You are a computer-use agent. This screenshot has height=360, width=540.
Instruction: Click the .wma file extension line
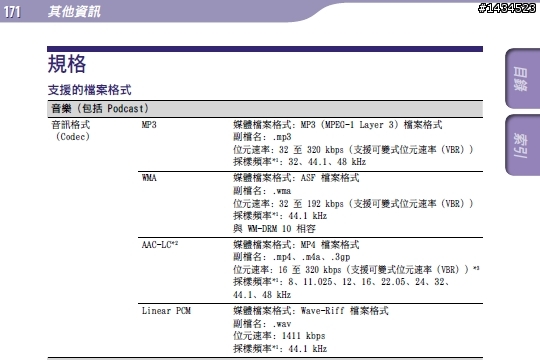point(262,191)
